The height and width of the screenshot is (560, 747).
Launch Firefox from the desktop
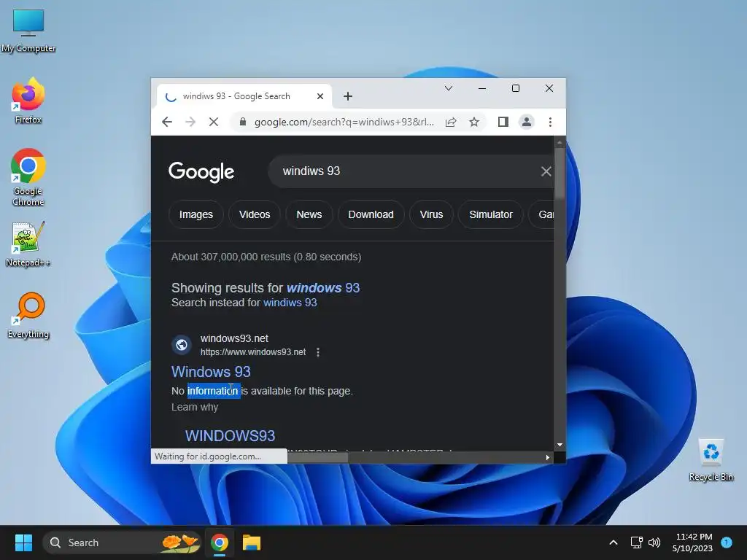28,101
